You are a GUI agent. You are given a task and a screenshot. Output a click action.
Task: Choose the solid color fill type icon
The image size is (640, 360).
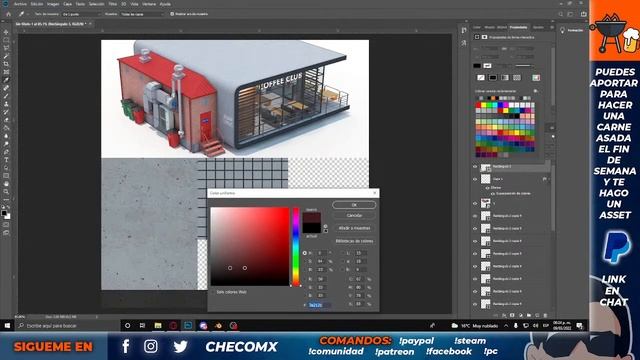pos(493,78)
